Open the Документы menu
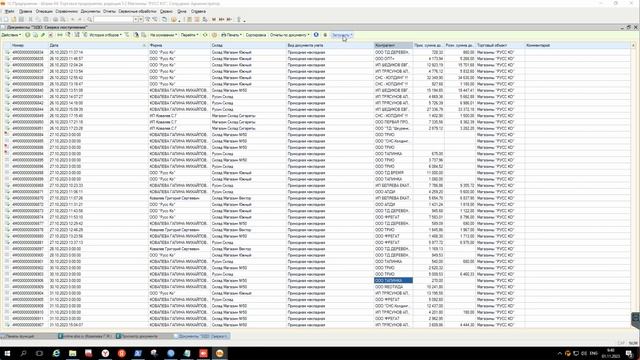 pos(90,11)
